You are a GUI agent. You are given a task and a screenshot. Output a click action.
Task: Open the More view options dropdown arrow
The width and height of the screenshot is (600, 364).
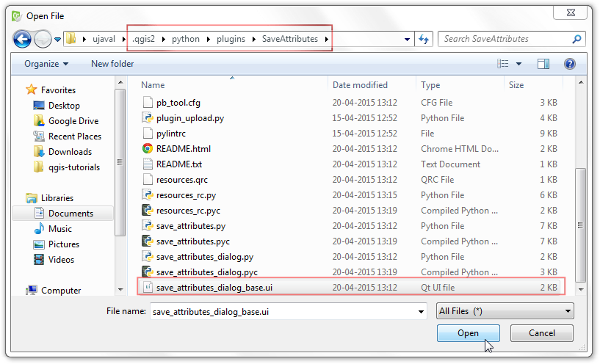(x=519, y=64)
